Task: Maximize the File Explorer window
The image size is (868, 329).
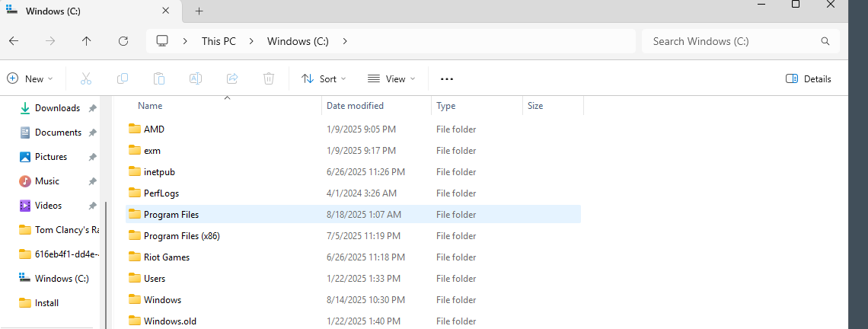Action: (x=796, y=4)
